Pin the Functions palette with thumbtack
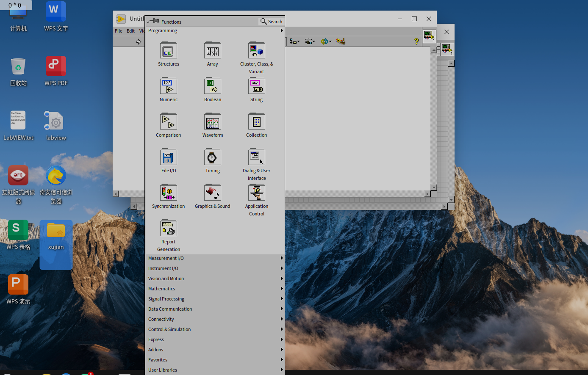The height and width of the screenshot is (375, 588). [x=153, y=21]
